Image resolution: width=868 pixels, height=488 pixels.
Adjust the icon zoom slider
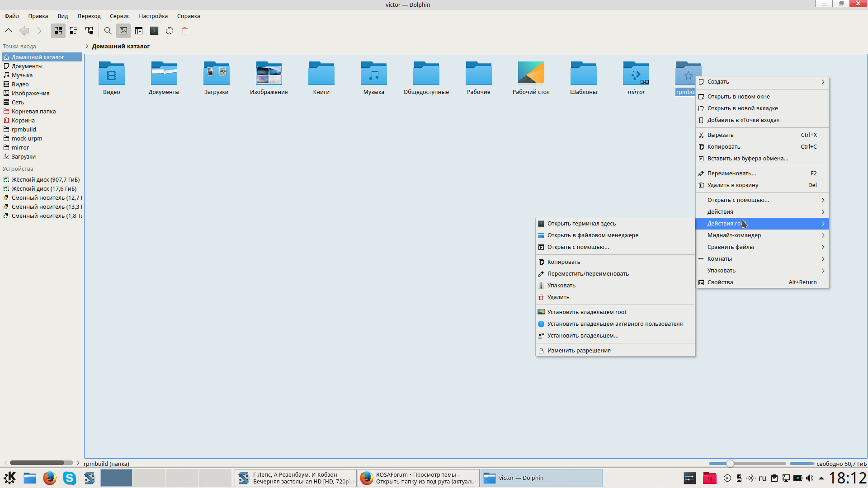tap(730, 464)
